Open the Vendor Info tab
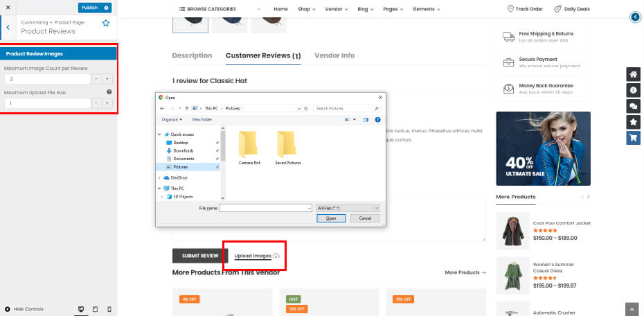This screenshot has height=316, width=644. [334, 55]
